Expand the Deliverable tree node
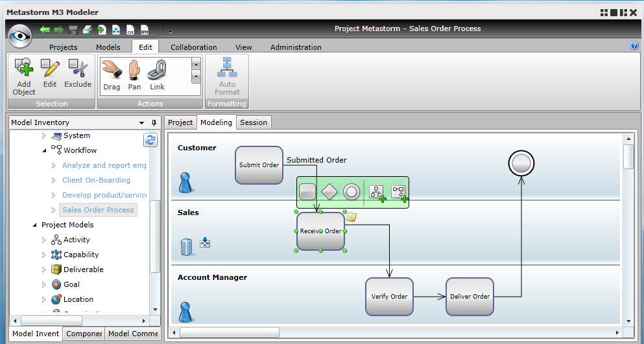This screenshot has height=344, width=644. point(44,269)
